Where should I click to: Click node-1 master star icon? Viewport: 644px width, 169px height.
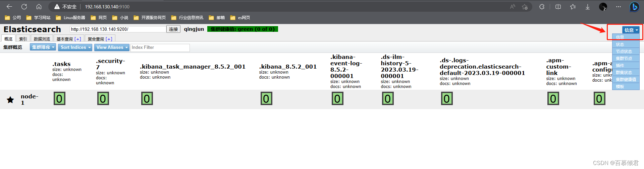click(10, 100)
